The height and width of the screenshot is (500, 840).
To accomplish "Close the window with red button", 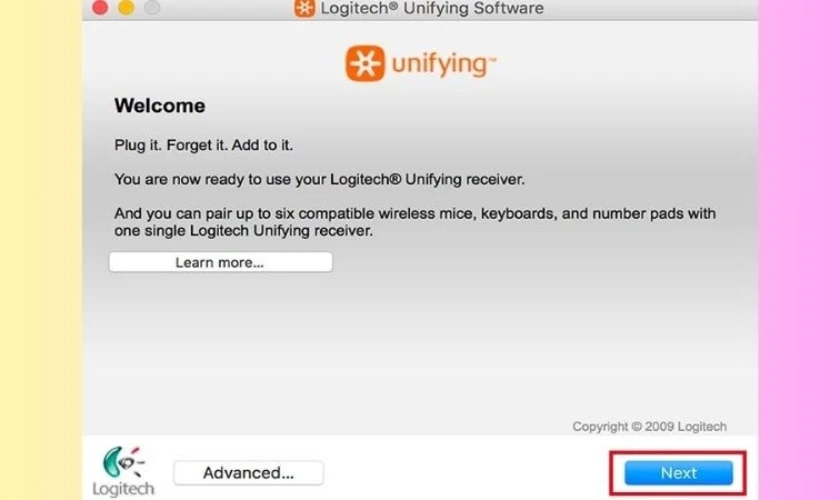I will [x=100, y=8].
